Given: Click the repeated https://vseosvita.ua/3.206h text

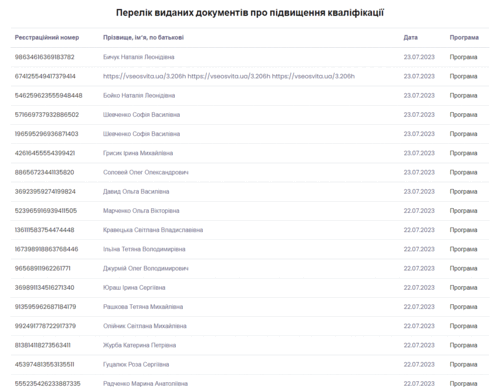Looking at the screenshot, I should tap(229, 76).
